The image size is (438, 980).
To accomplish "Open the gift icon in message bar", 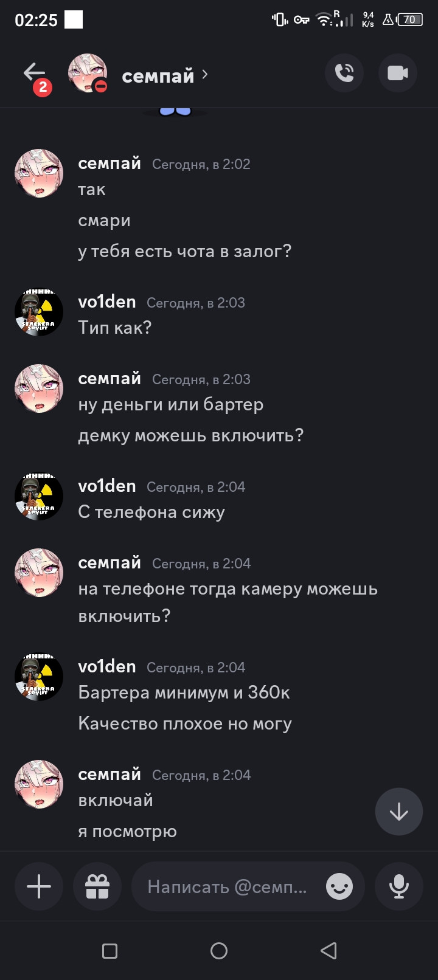I will 97,886.
